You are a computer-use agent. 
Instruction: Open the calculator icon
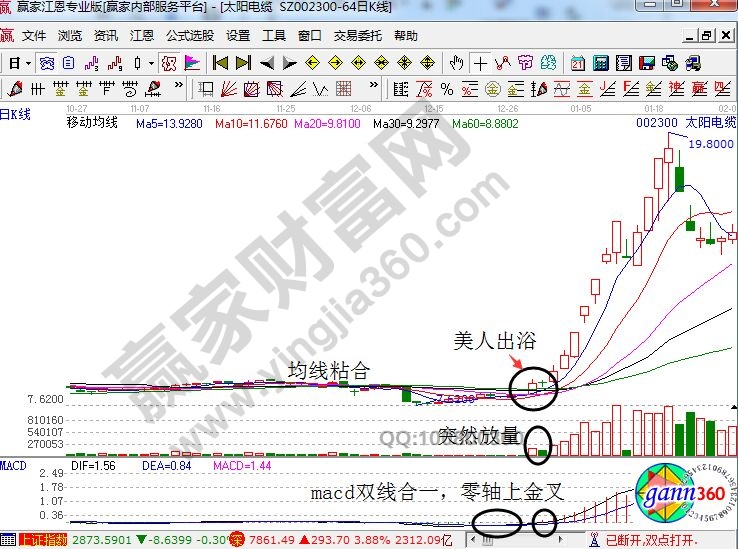click(x=601, y=63)
